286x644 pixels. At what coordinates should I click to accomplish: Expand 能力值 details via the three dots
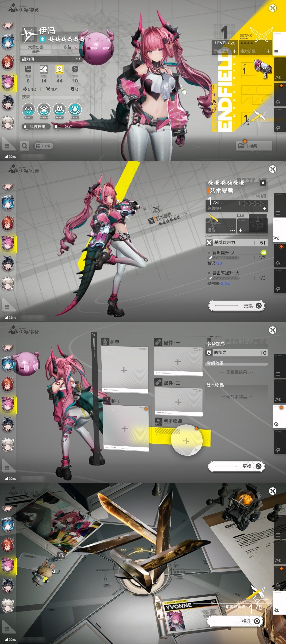click(x=78, y=59)
